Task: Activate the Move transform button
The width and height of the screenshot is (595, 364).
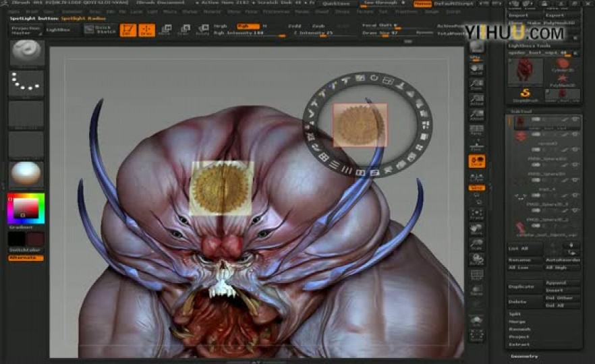Action: click(165, 30)
